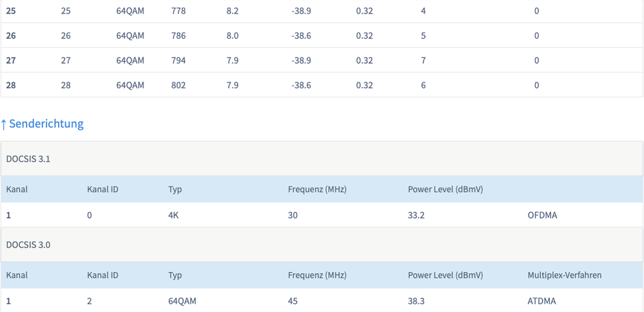Click the Multiplex-Verfahren column header

(x=564, y=275)
